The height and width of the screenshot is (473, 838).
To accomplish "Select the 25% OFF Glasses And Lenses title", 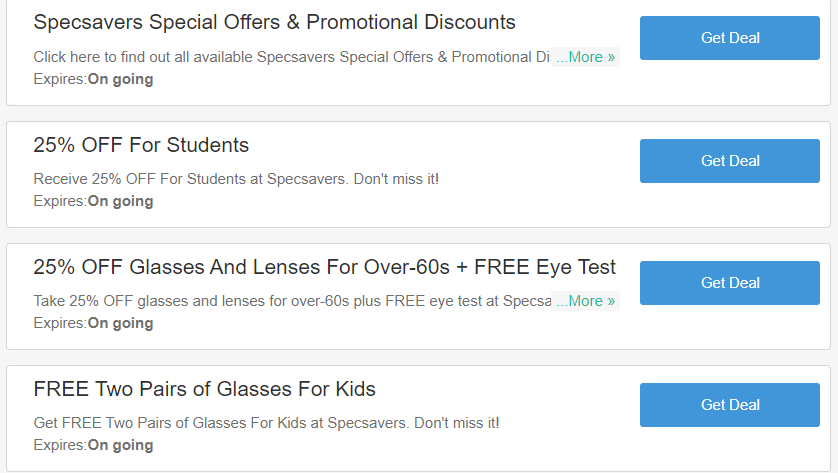I will (x=324, y=267).
